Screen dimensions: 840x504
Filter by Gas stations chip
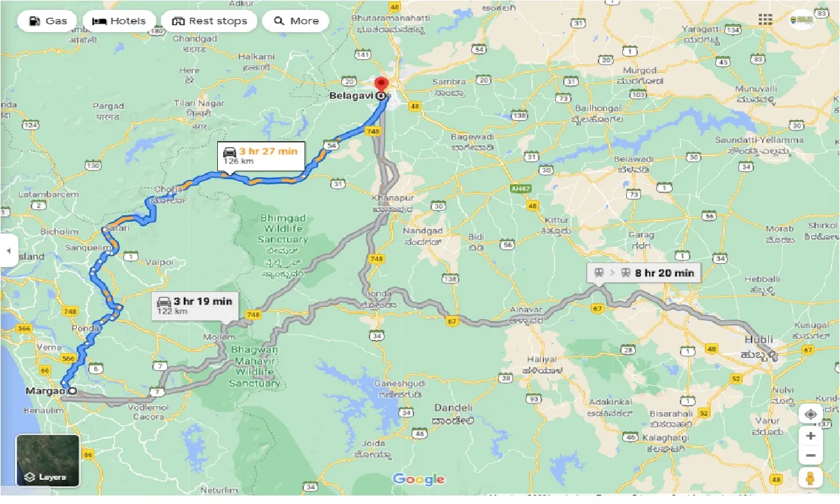(x=49, y=21)
